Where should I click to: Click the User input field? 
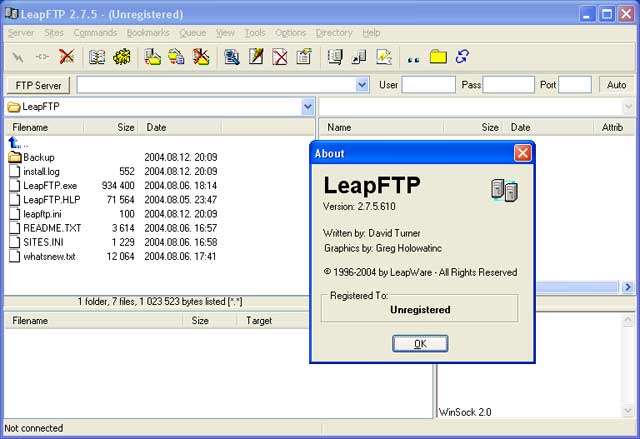click(x=428, y=85)
